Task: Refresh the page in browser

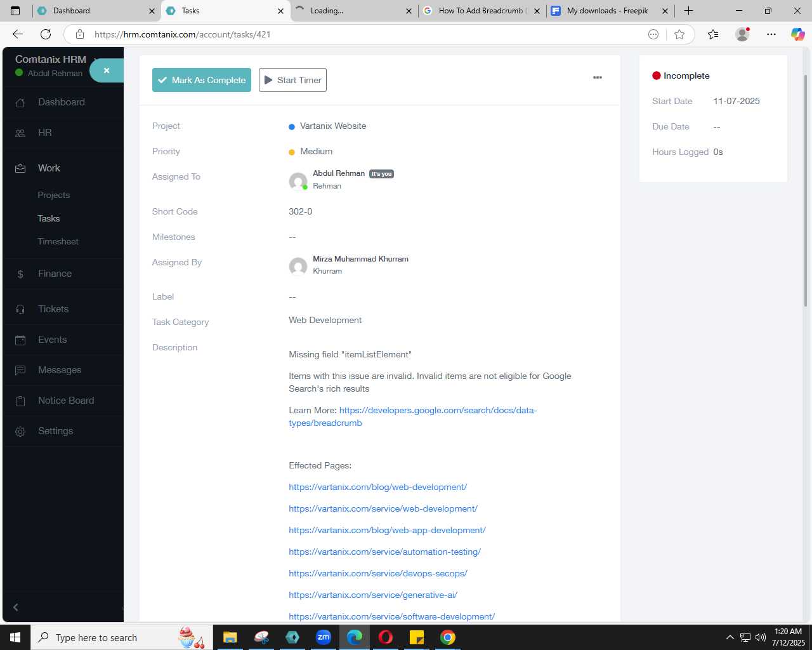Action: pos(46,34)
